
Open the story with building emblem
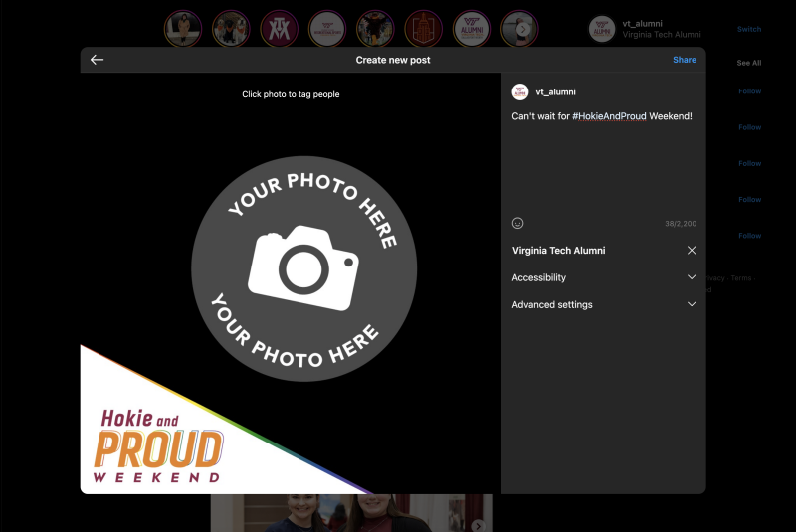coord(424,29)
